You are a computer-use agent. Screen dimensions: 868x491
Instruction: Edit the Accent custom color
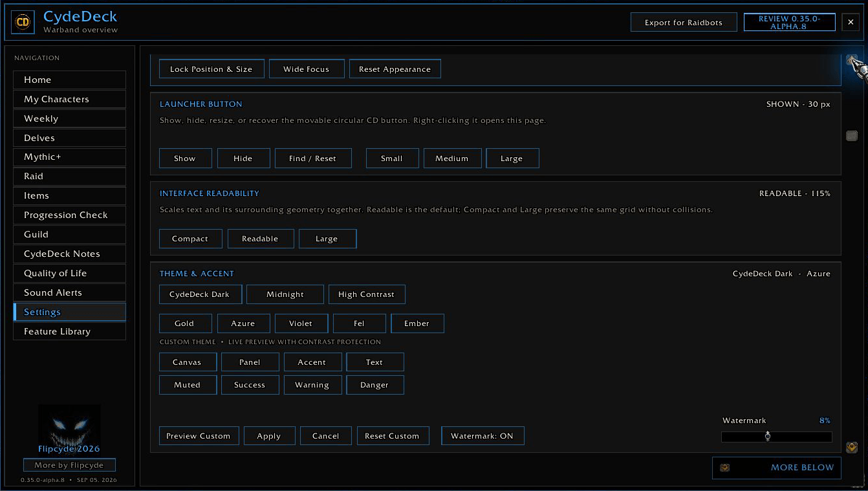click(312, 362)
